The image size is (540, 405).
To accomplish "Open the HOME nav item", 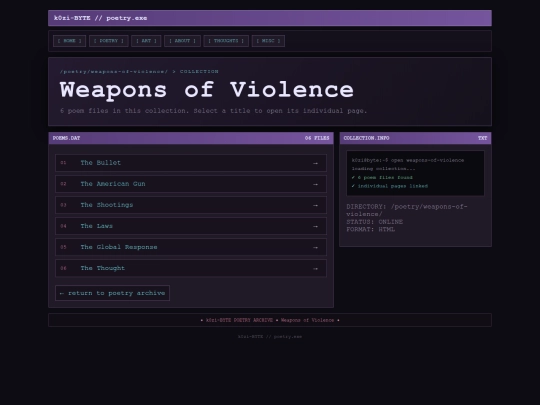I will click(70, 41).
